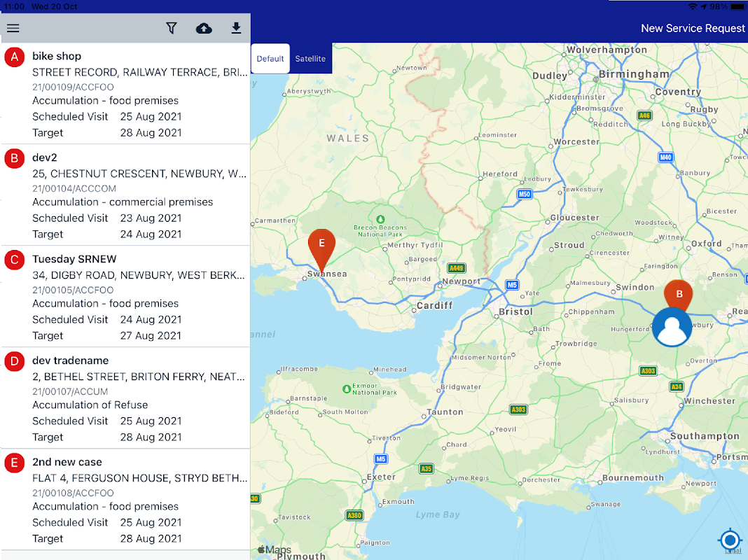Tap the A35 road shield near Exeter
The width and height of the screenshot is (748, 560).
pyautogui.click(x=426, y=468)
